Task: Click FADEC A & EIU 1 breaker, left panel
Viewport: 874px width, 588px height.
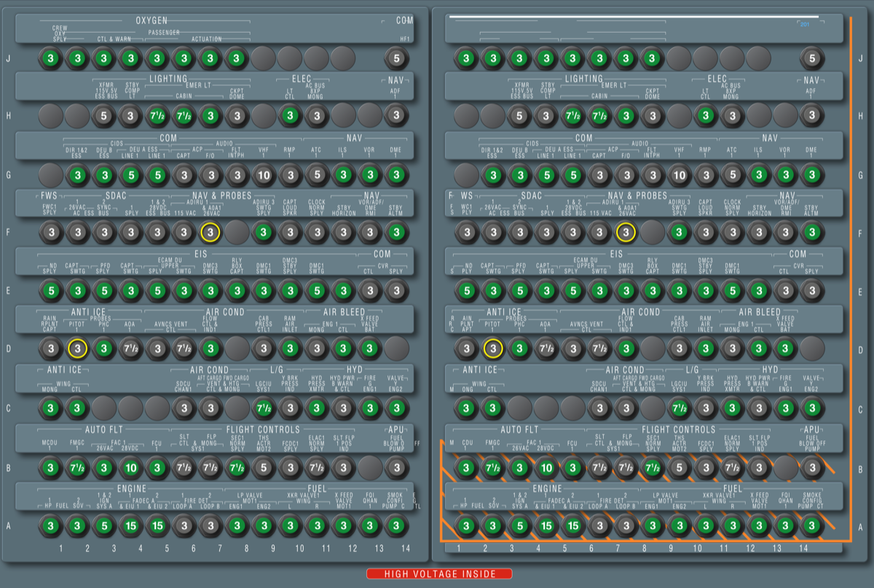Action: click(x=130, y=525)
